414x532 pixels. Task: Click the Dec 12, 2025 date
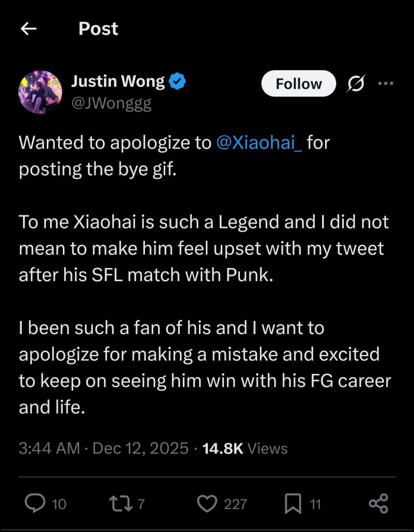pos(140,448)
